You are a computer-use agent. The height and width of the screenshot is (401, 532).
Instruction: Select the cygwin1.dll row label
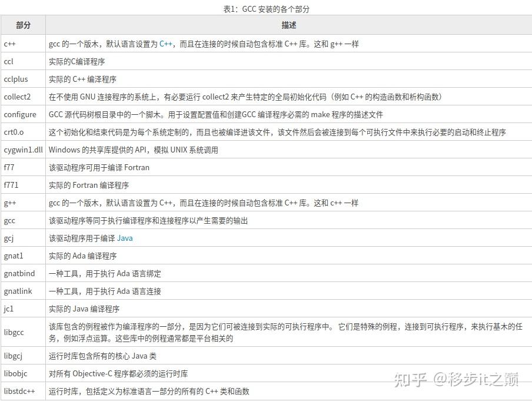click(x=22, y=150)
